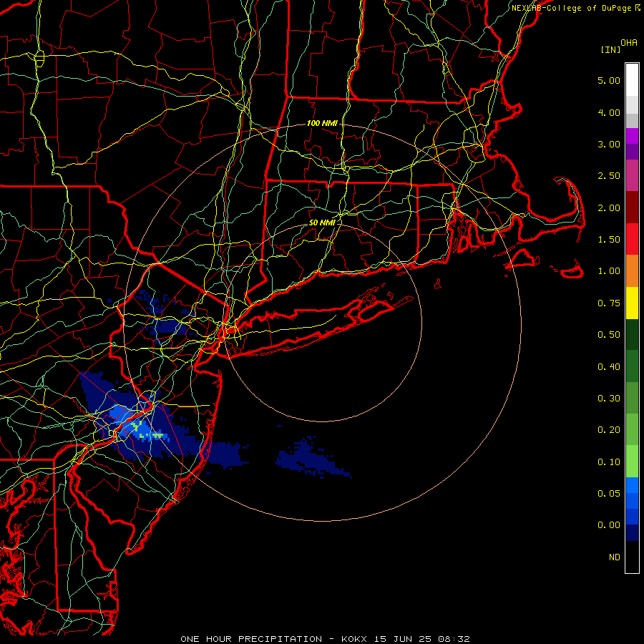
Task: Click the 1.50 legend value
Action: coord(609,240)
